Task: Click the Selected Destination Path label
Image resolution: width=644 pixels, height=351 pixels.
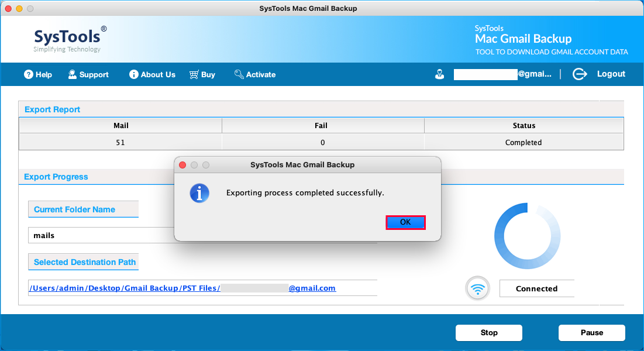Action: 85,262
